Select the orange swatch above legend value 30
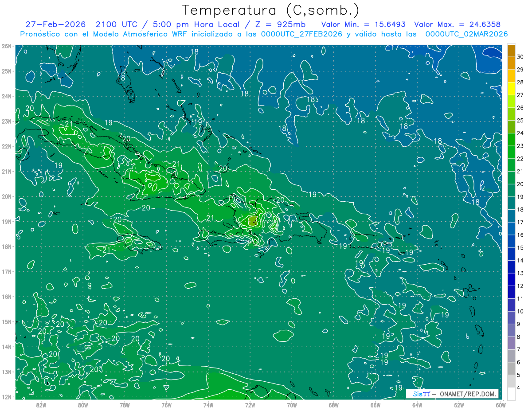The image size is (532, 411). (511, 51)
